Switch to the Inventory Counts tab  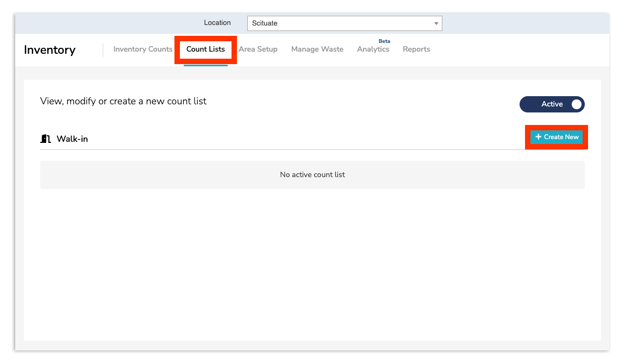(142, 49)
